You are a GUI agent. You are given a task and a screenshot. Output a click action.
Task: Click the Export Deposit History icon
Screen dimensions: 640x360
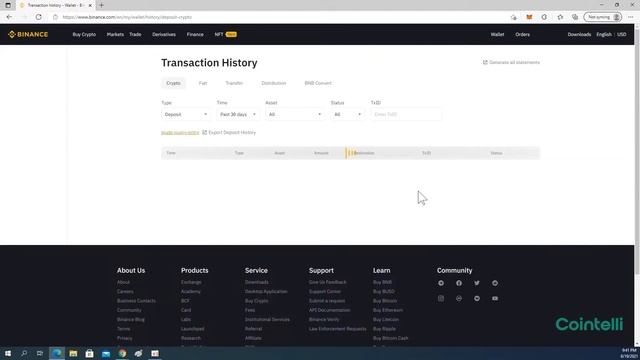[204, 132]
